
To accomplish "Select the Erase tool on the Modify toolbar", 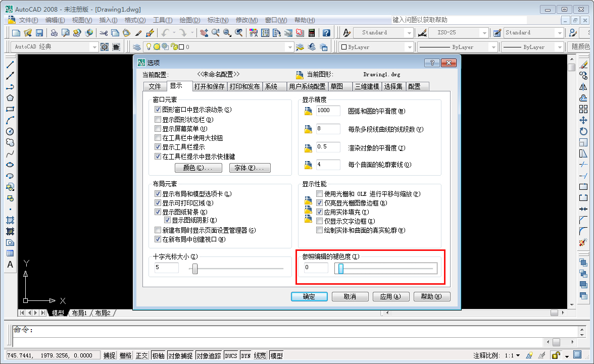I will coord(584,65).
